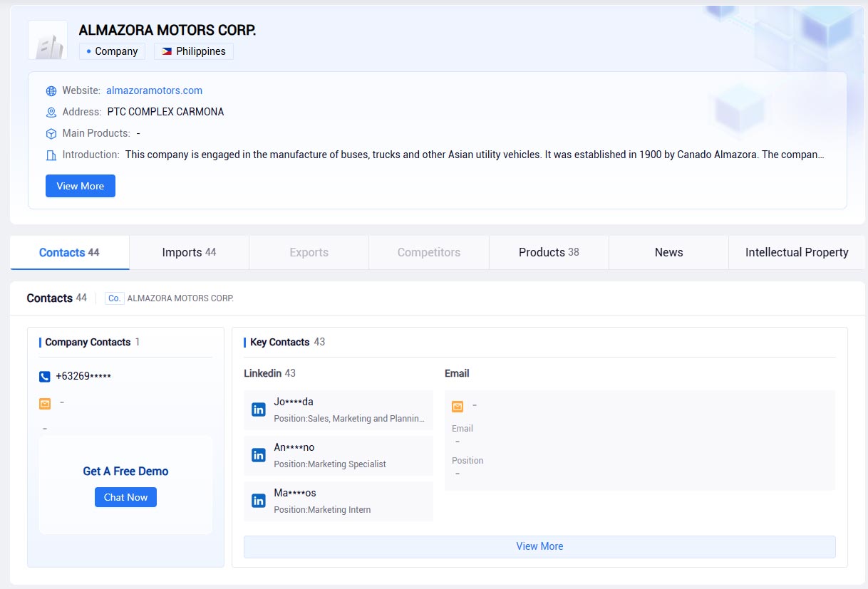This screenshot has height=589, width=868.
Task: Select the Ma****os contact name
Action: point(295,493)
